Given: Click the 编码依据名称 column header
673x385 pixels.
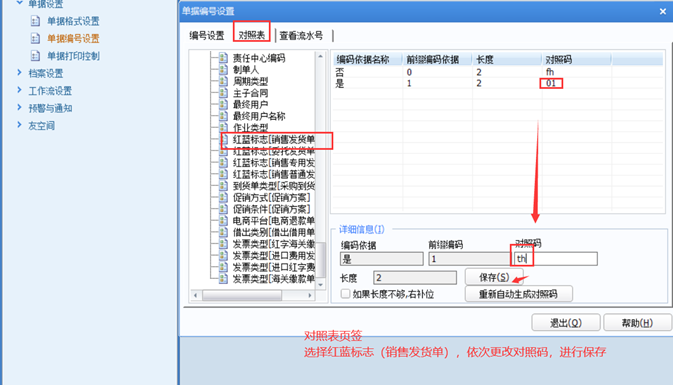Looking at the screenshot, I should coord(367,59).
